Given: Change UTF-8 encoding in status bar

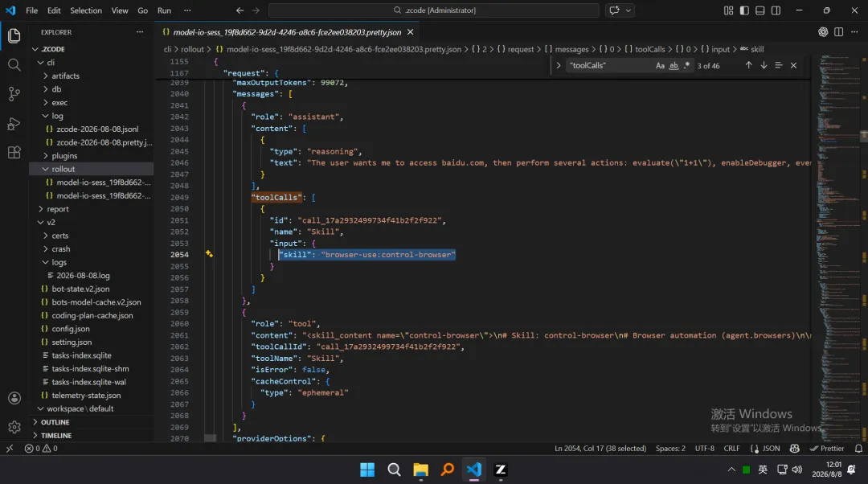Looking at the screenshot, I should pos(704,449).
